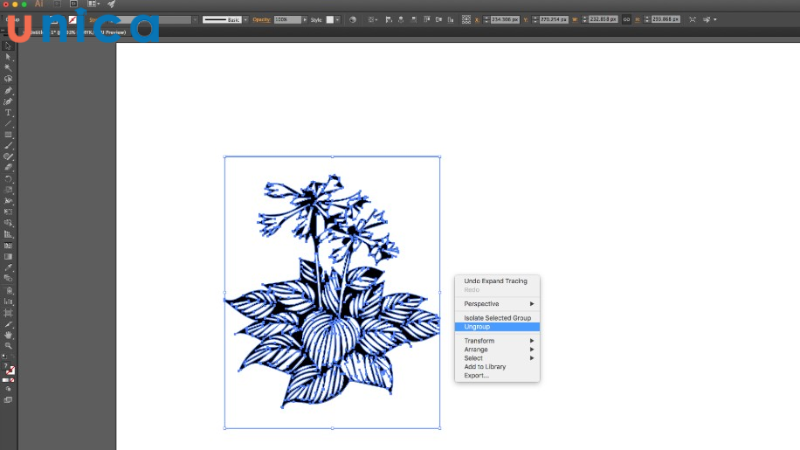Select the Magic Wand tool

pos(8,68)
